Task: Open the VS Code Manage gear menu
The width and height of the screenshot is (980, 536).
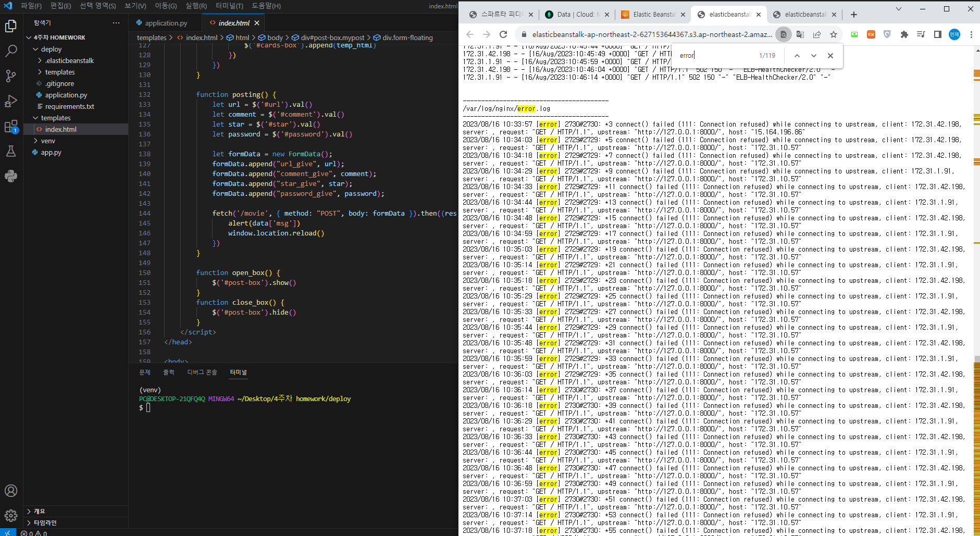Action: point(11,516)
